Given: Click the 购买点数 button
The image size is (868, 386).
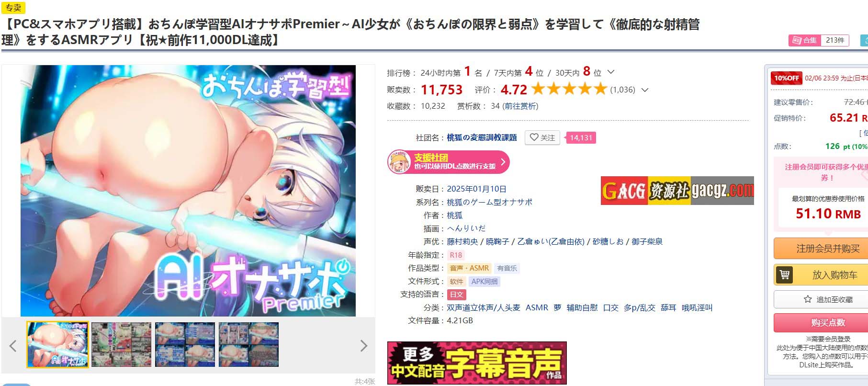Looking at the screenshot, I should [x=827, y=322].
